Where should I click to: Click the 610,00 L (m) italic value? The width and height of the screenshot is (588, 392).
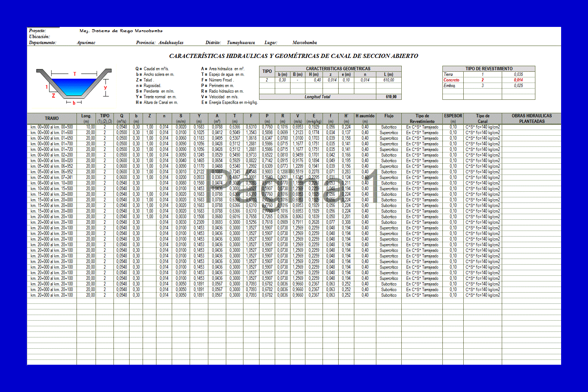pos(389,80)
